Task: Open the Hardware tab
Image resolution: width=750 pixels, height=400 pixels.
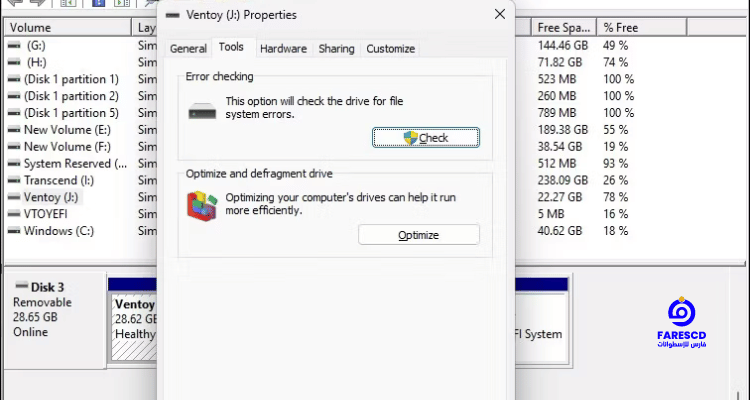Action: coord(283,49)
